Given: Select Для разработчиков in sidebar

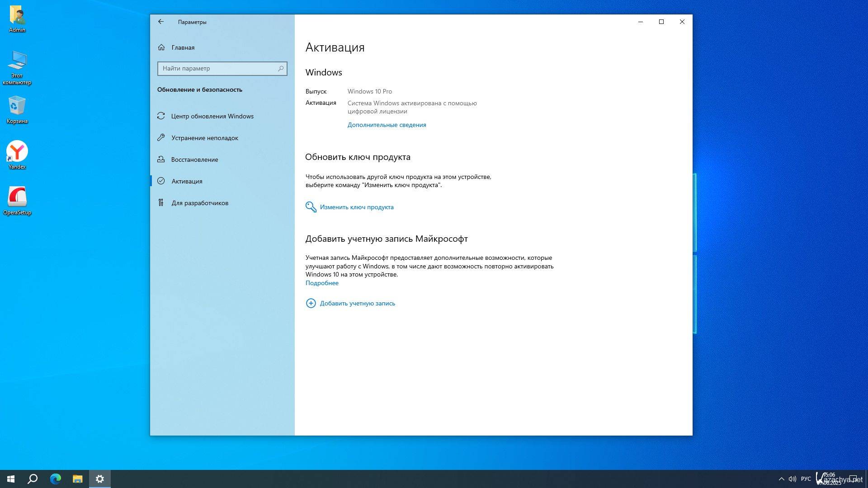Looking at the screenshot, I should [199, 203].
